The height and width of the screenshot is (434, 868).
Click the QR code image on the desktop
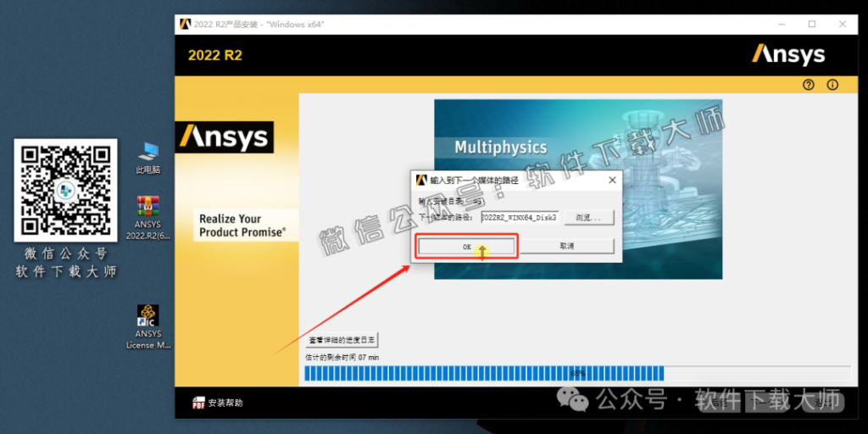pos(66,190)
